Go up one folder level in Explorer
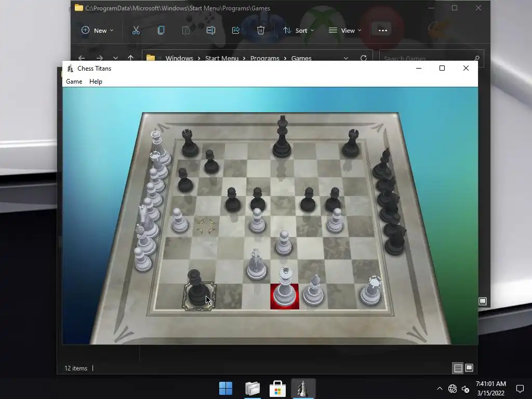Image resolution: width=532 pixels, height=399 pixels. [130, 58]
